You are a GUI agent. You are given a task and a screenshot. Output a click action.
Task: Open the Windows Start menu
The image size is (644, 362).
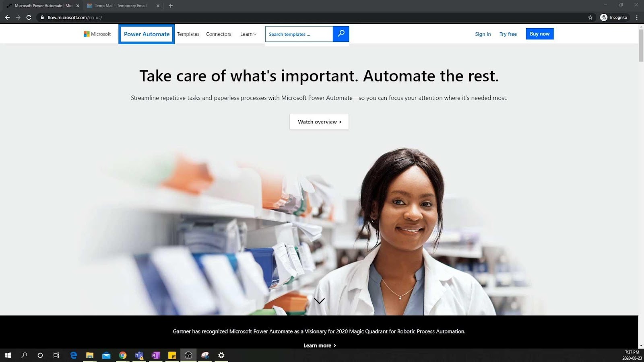[x=8, y=355]
